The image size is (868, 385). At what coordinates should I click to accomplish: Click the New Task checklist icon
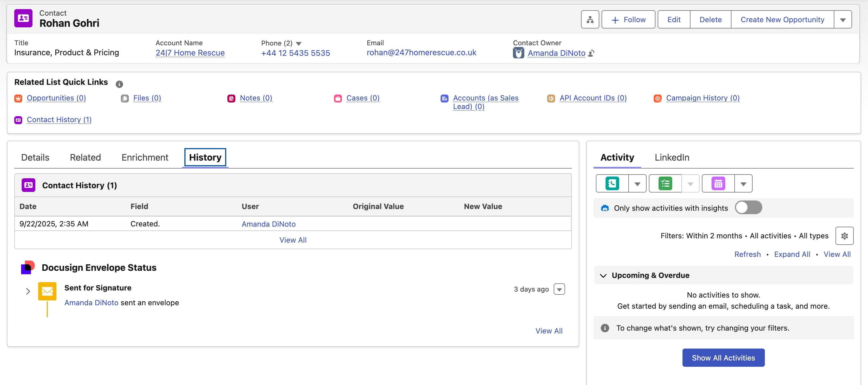665,184
